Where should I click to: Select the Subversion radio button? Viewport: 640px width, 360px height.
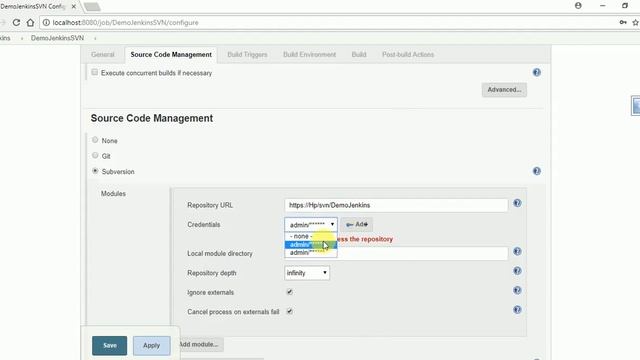(95, 171)
